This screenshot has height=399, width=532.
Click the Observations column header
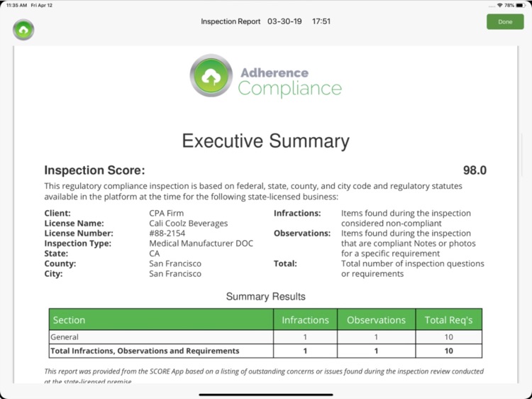point(376,319)
